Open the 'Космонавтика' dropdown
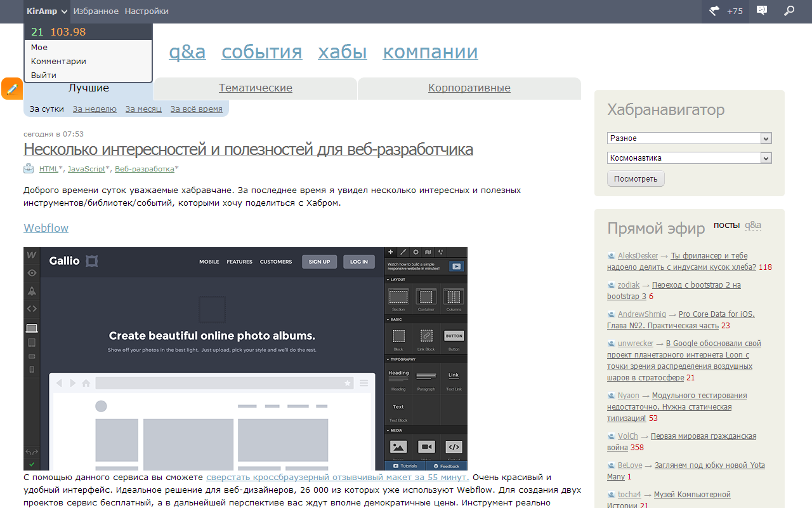 (689, 158)
